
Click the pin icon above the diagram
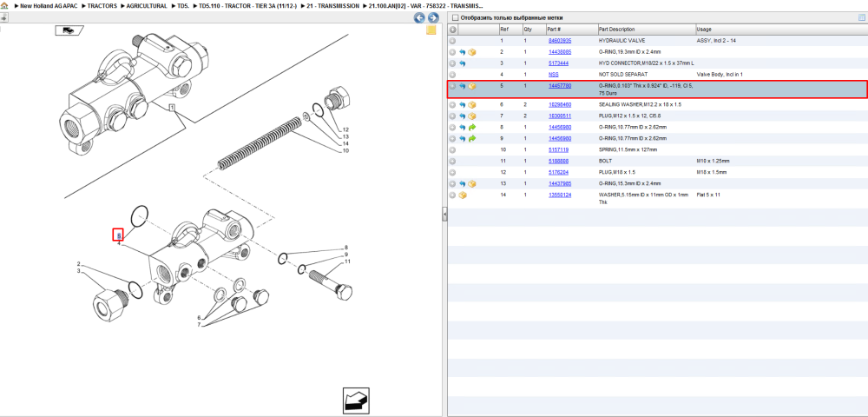[x=3, y=17]
